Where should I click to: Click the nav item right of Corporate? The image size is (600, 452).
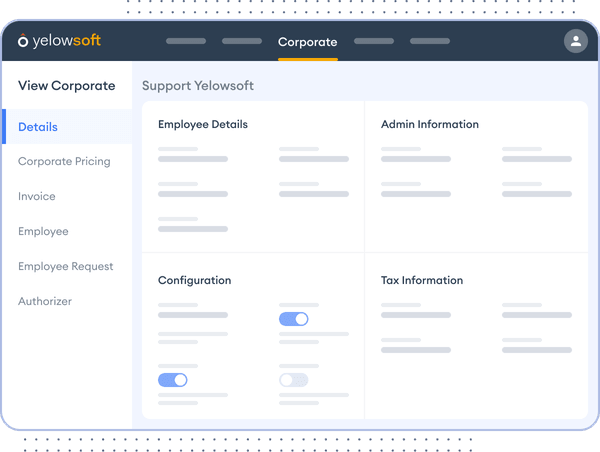tap(373, 42)
